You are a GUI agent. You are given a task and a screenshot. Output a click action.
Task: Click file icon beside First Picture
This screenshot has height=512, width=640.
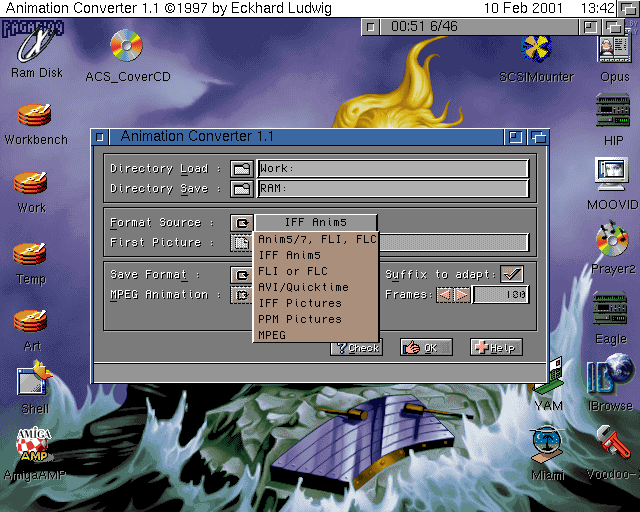click(x=241, y=243)
